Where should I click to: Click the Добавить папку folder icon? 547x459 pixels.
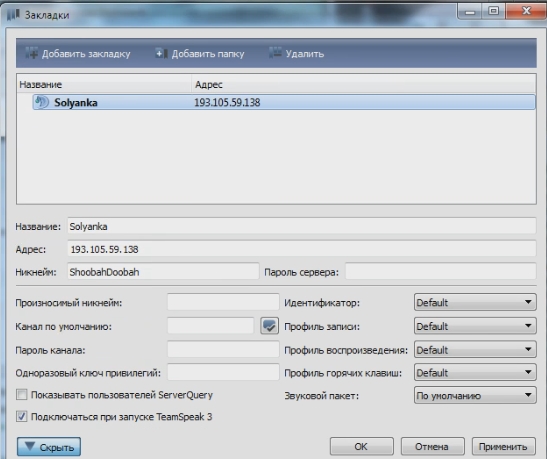pyautogui.click(x=162, y=53)
